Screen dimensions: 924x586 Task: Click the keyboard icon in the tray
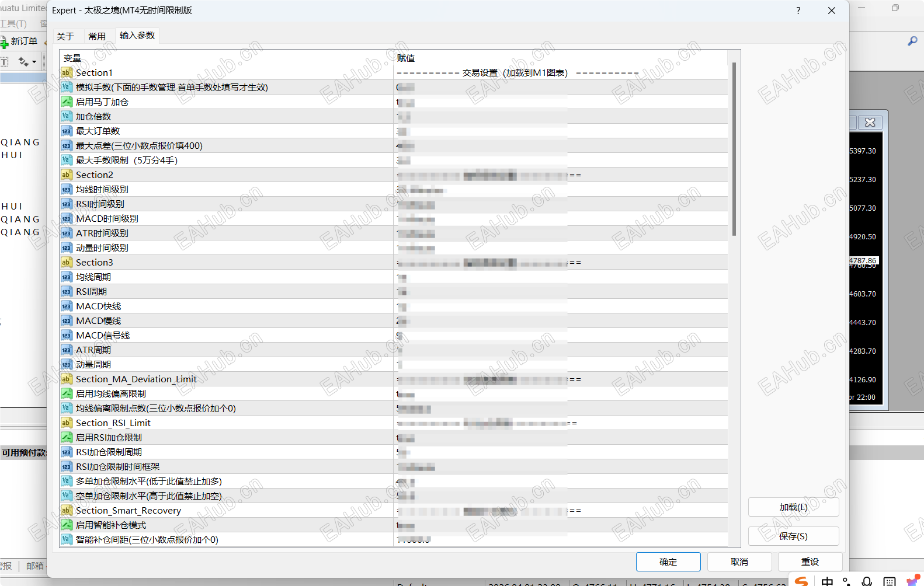point(890,581)
